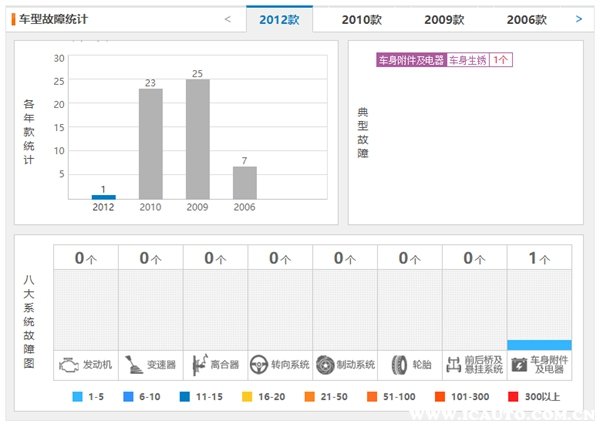Screen dimensions: 600x424
Task: Switch to the 2012款 tab
Action: 279,19
